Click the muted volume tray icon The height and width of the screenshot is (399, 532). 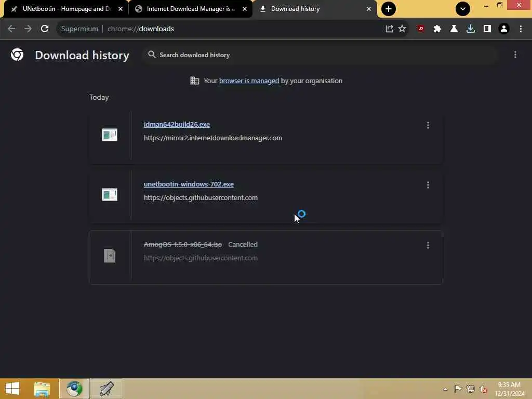[x=483, y=389]
